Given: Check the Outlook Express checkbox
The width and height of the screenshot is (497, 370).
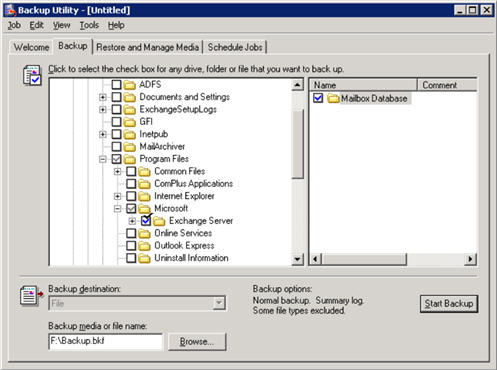Looking at the screenshot, I should click(x=131, y=246).
